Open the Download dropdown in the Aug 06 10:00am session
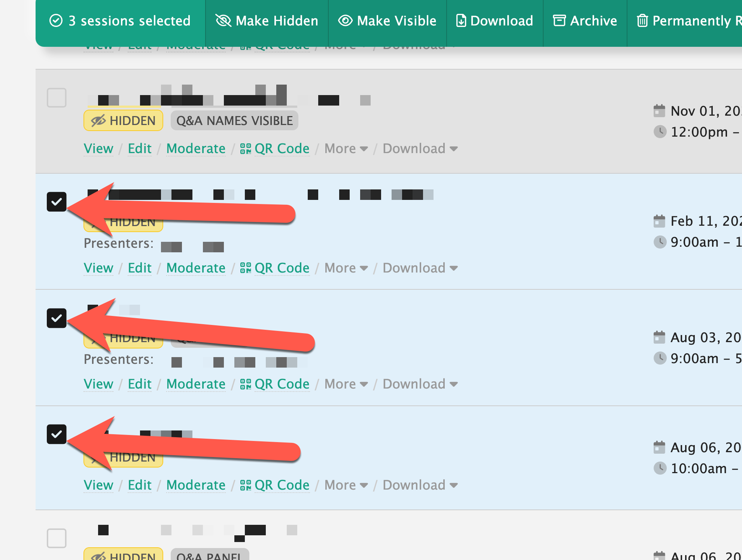Screen dimensions: 742x560 [420, 485]
